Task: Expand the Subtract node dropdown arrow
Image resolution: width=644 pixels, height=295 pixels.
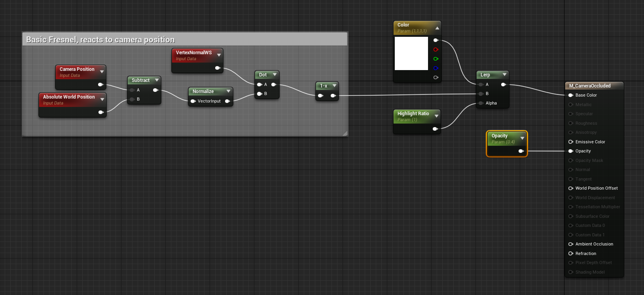Action: [x=157, y=80]
